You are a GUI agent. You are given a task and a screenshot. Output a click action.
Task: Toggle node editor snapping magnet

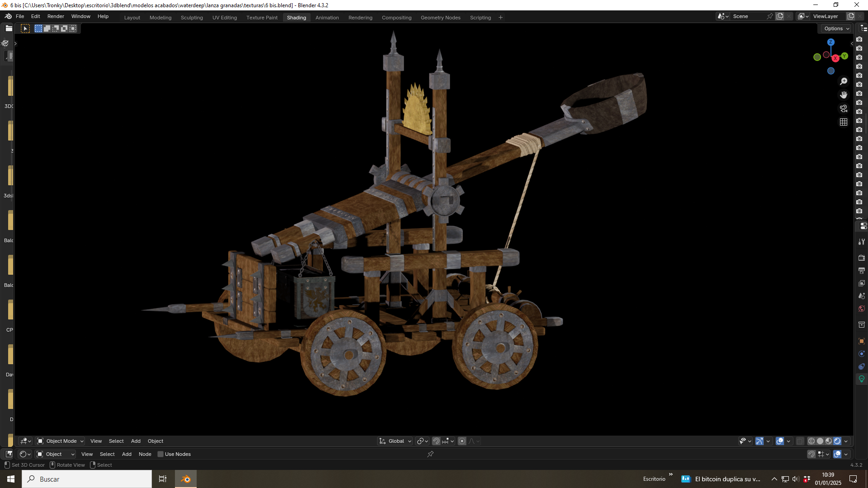click(811, 454)
